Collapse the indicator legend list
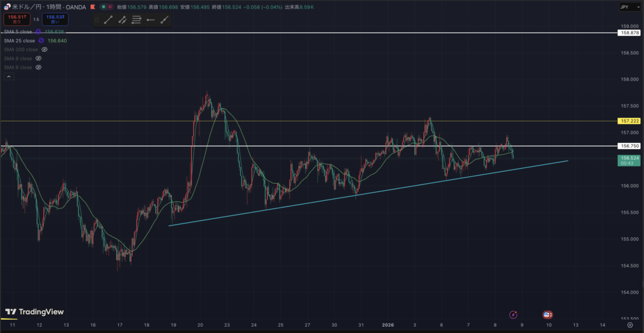The height and width of the screenshot is (333, 644). click(x=9, y=77)
